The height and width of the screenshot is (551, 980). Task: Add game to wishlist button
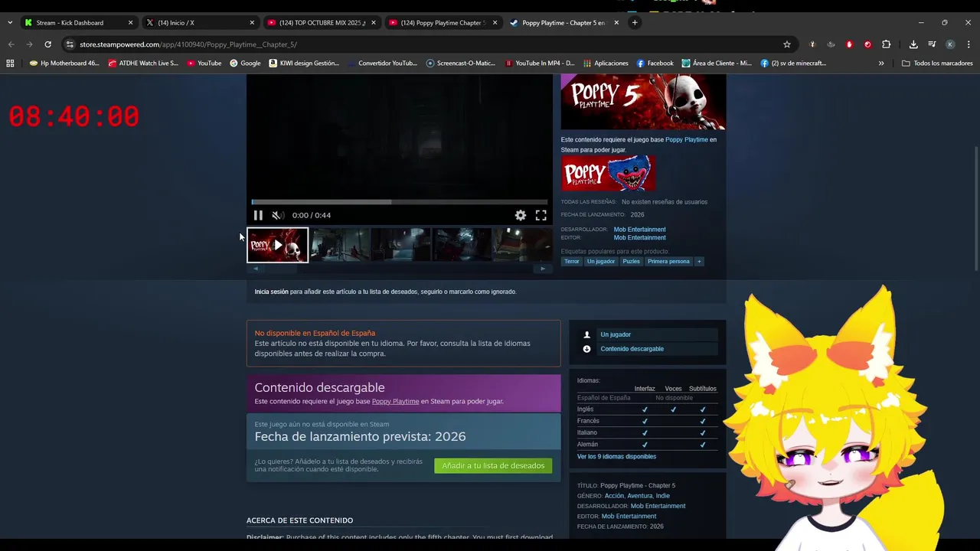pyautogui.click(x=493, y=465)
